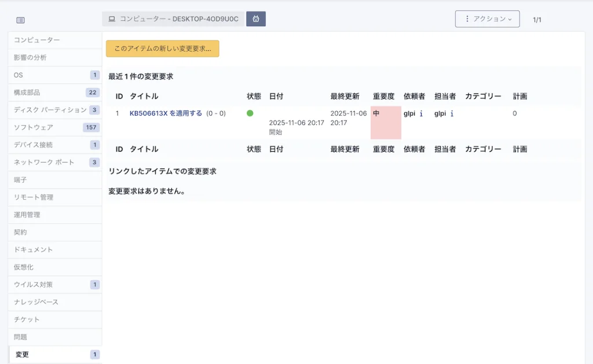Screen dimensions: 593x364
Task: Select 端子 tab
Action: tap(55, 179)
